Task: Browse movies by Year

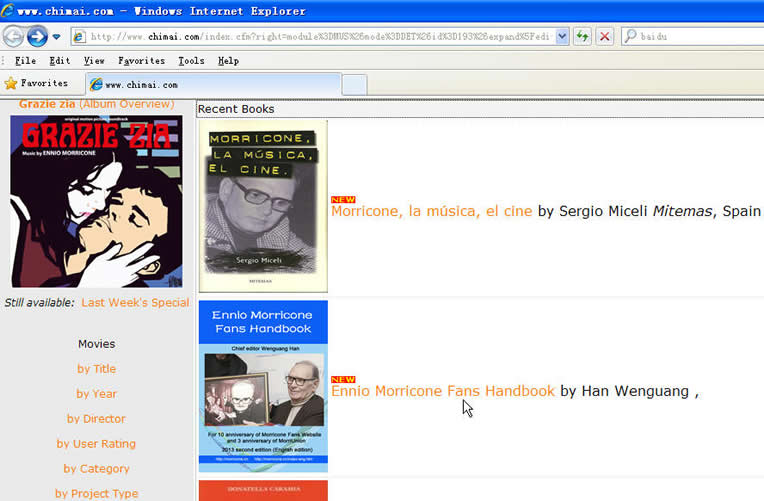Action: [96, 394]
